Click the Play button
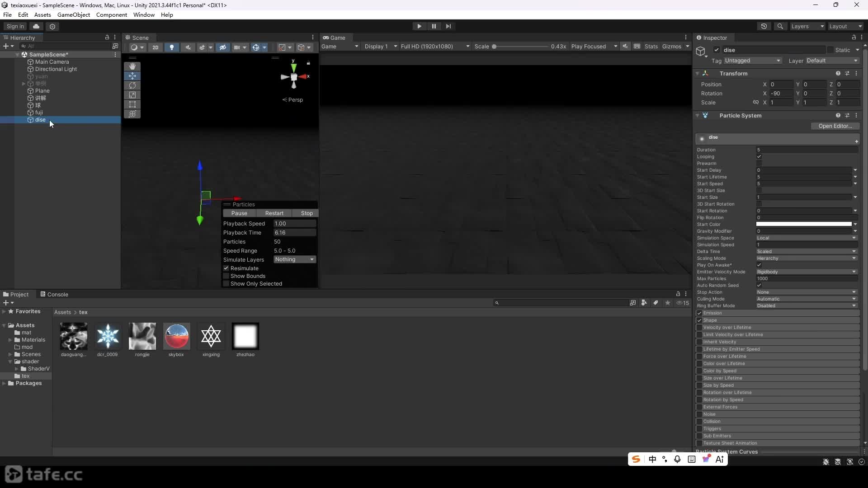 click(419, 26)
